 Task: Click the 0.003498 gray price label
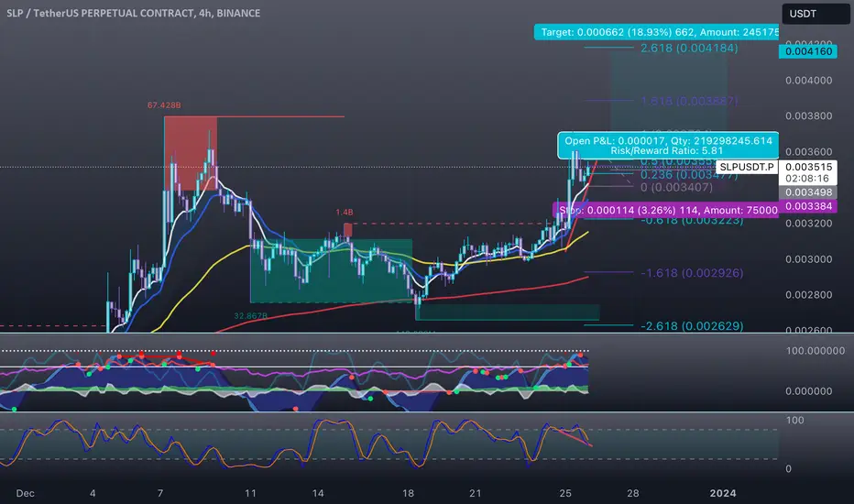(808, 192)
